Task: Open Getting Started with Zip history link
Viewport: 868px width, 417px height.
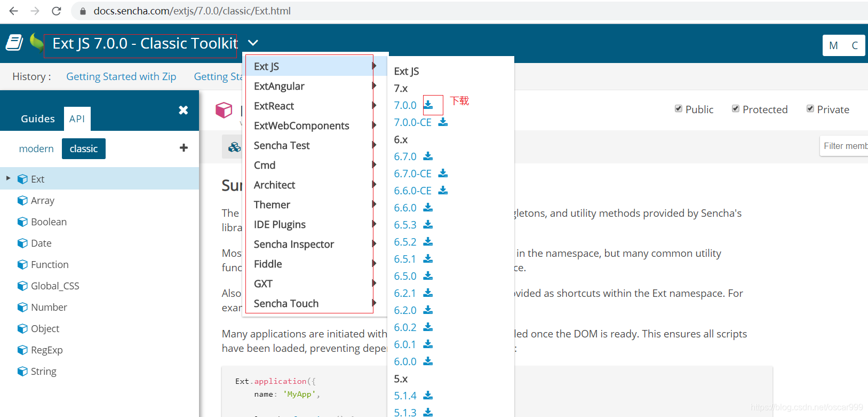Action: tap(121, 76)
